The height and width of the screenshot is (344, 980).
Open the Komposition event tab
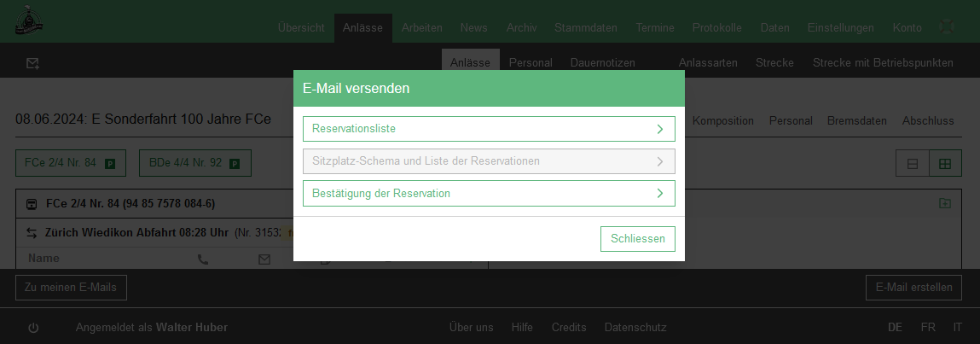(722, 120)
